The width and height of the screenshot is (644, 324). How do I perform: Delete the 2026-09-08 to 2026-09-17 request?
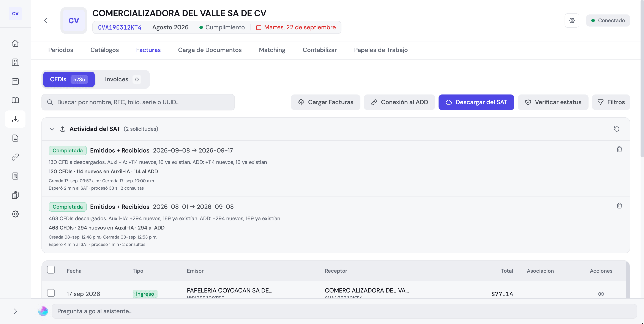point(619,149)
